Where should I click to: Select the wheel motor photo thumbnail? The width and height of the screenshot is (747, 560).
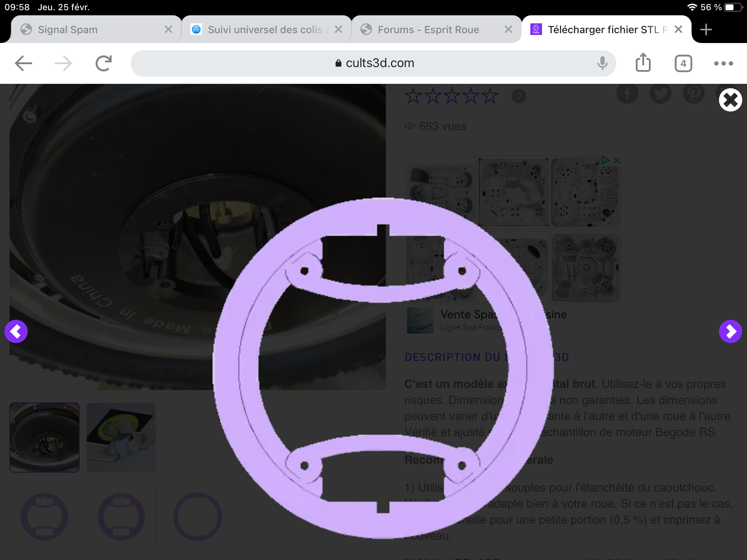pos(44,437)
